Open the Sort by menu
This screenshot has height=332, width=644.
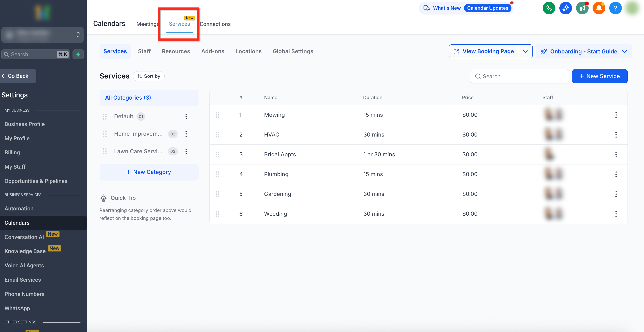149,76
